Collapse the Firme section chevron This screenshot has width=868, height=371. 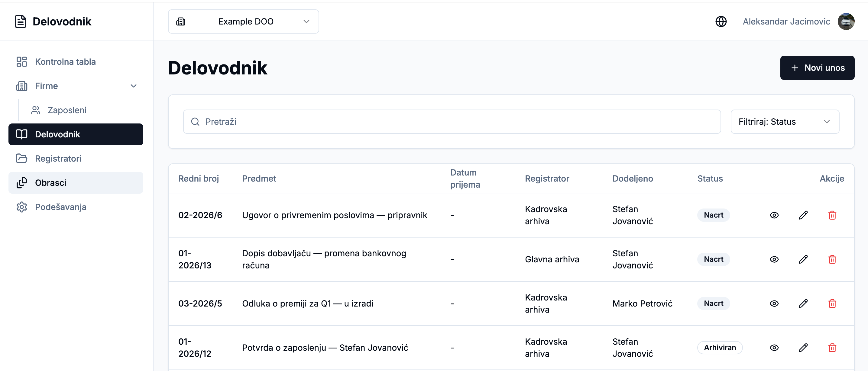(134, 86)
